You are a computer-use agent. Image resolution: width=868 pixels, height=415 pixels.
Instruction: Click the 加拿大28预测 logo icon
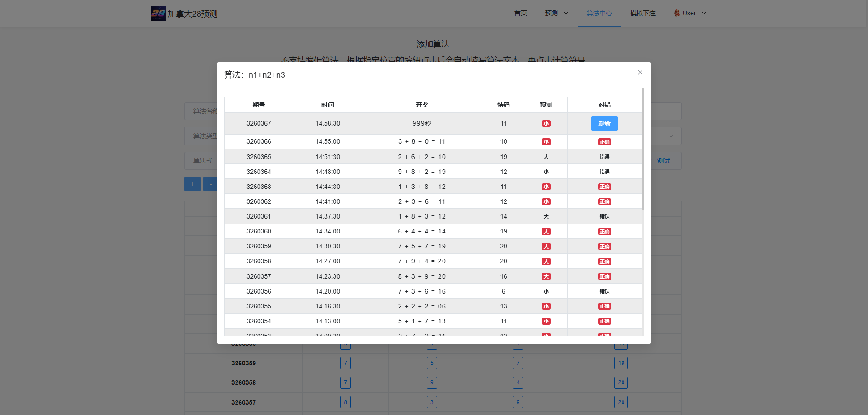[x=158, y=14]
